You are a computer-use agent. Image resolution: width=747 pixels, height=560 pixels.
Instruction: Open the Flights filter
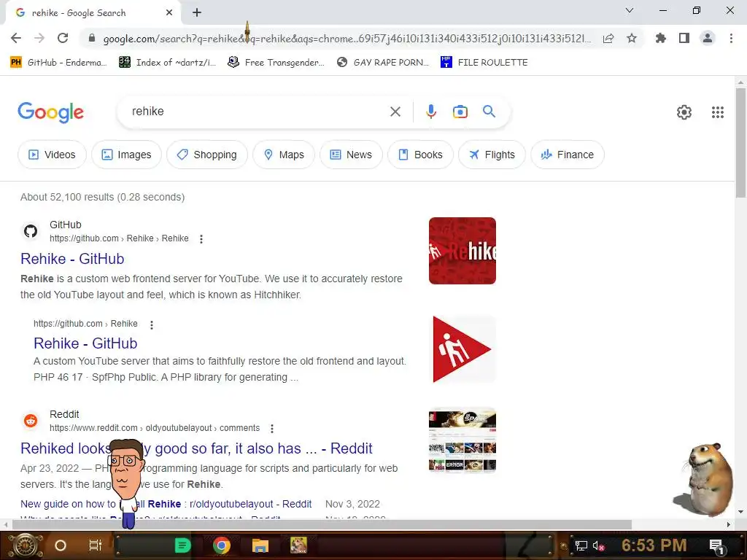492,155
